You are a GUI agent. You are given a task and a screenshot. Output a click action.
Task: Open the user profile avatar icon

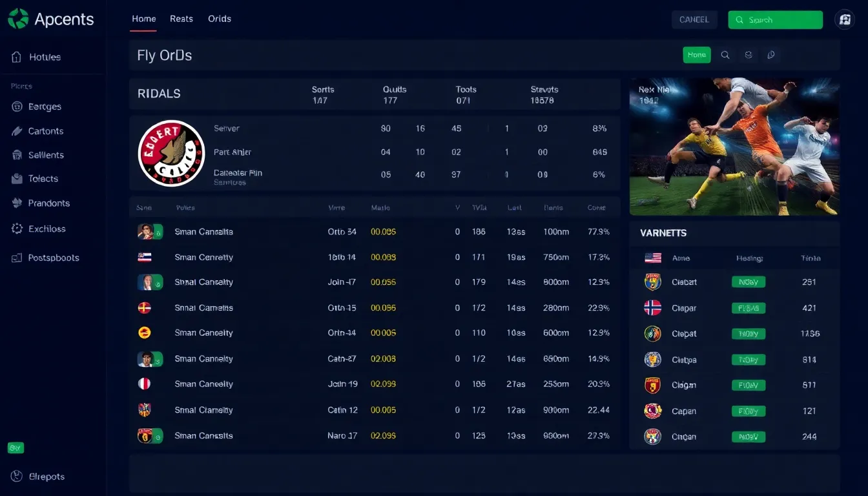point(844,19)
